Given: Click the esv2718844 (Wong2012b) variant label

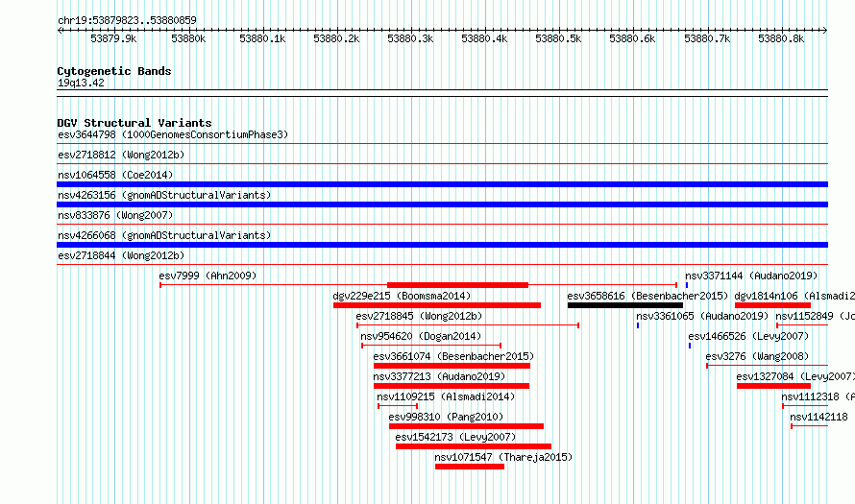Looking at the screenshot, I should (x=121, y=255).
